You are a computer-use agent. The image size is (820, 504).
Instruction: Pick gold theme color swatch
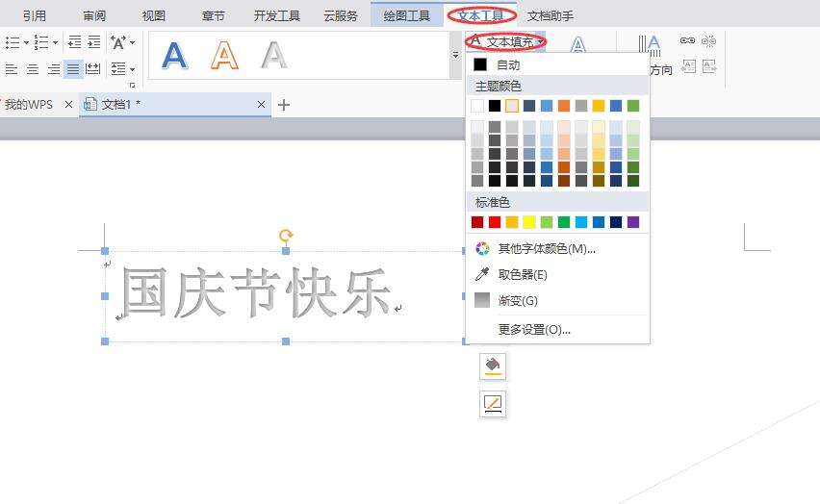coord(599,106)
